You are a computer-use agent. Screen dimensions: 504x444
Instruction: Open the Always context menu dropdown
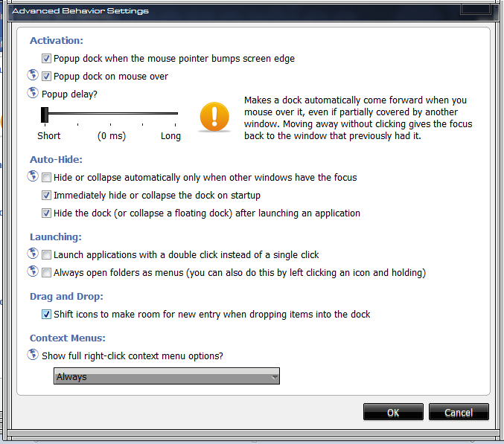[167, 377]
